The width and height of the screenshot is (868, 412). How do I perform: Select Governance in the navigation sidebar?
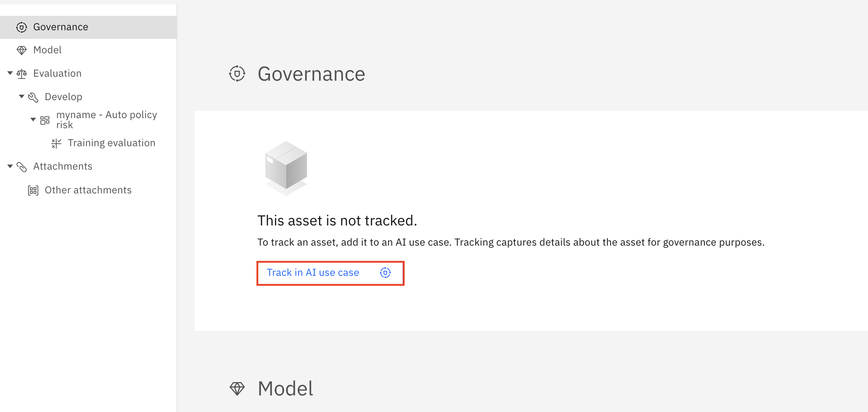[x=61, y=27]
